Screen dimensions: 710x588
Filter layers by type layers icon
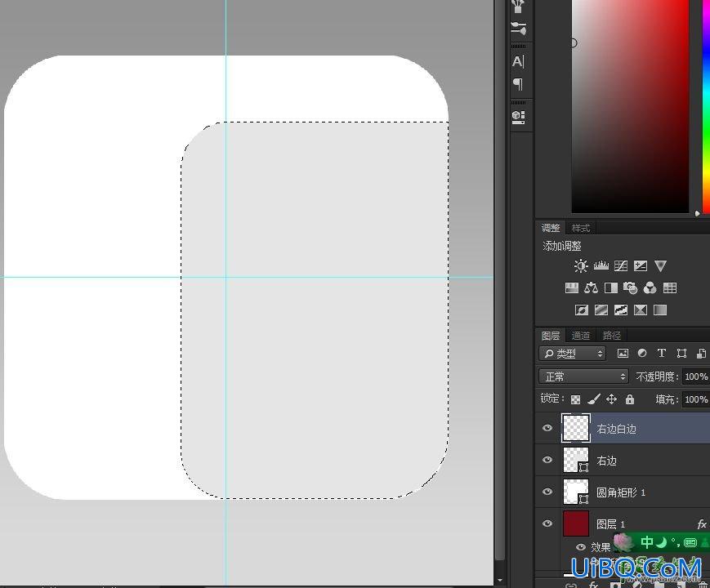click(662, 353)
